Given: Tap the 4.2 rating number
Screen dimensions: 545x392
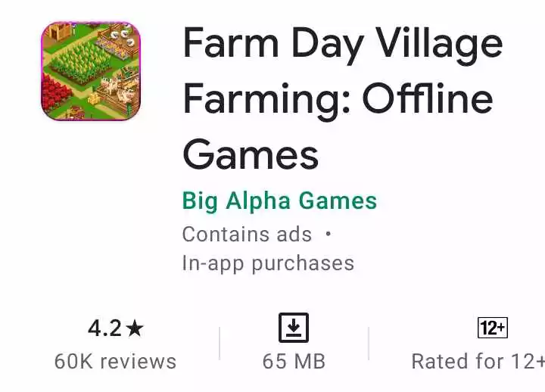Looking at the screenshot, I should point(104,328).
